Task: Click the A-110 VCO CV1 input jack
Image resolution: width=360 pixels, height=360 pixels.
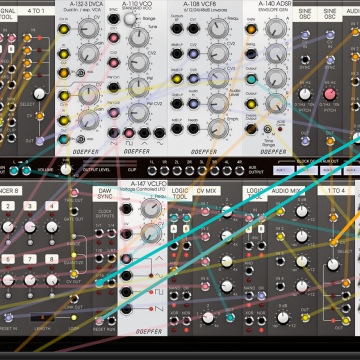Action: (114, 38)
